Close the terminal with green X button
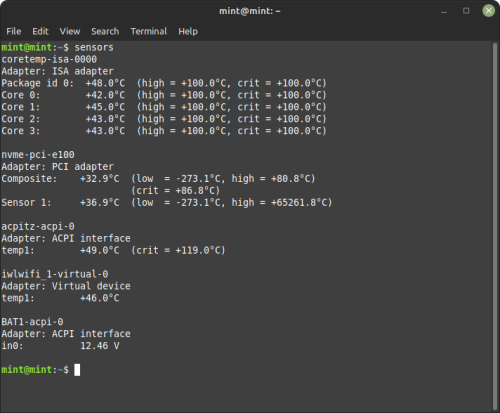Screen dimensions: 500x413 click(488, 11)
